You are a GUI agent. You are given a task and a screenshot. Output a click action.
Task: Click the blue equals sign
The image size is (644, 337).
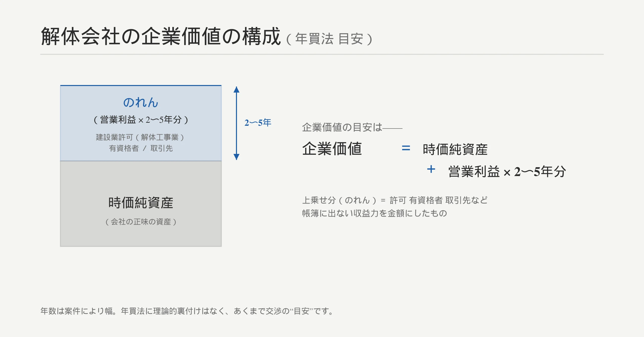tap(406, 148)
